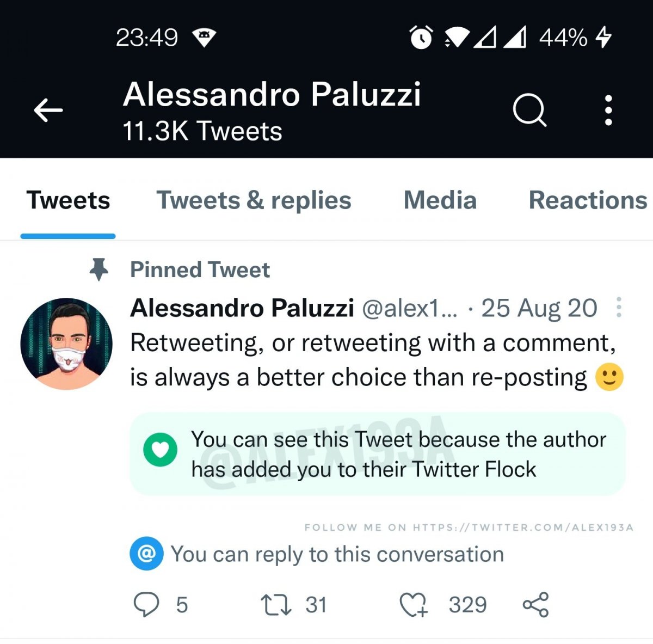This screenshot has width=653, height=644.
Task: Switch to the Reactions tab
Action: (588, 200)
